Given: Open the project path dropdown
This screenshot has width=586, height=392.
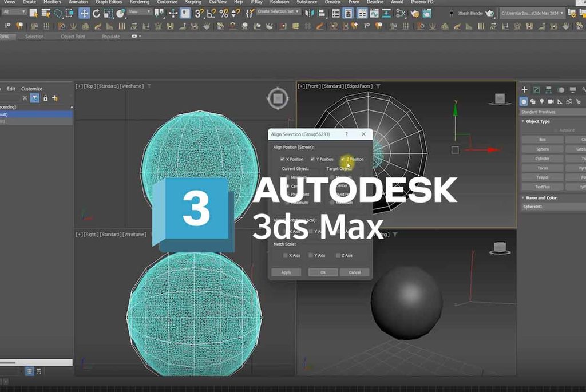Looking at the screenshot, I should (532, 13).
